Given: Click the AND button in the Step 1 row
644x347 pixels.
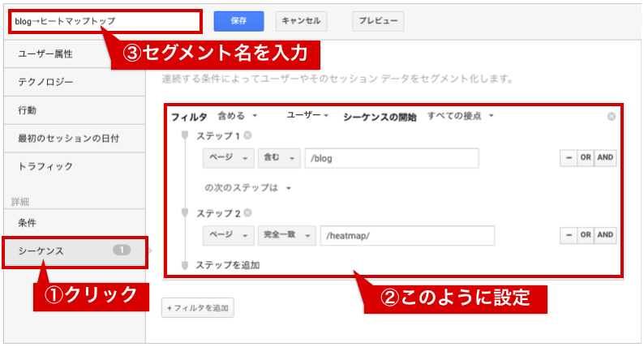Looking at the screenshot, I should pyautogui.click(x=605, y=158).
